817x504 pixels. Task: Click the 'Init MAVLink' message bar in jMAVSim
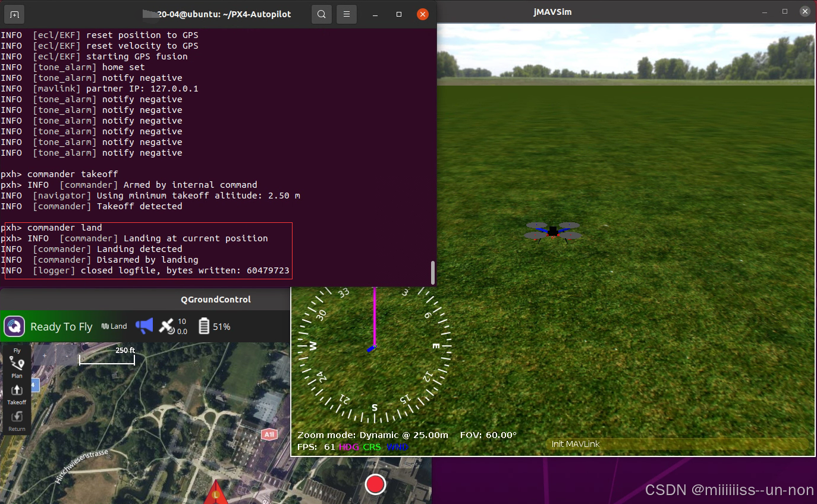[x=677, y=444]
